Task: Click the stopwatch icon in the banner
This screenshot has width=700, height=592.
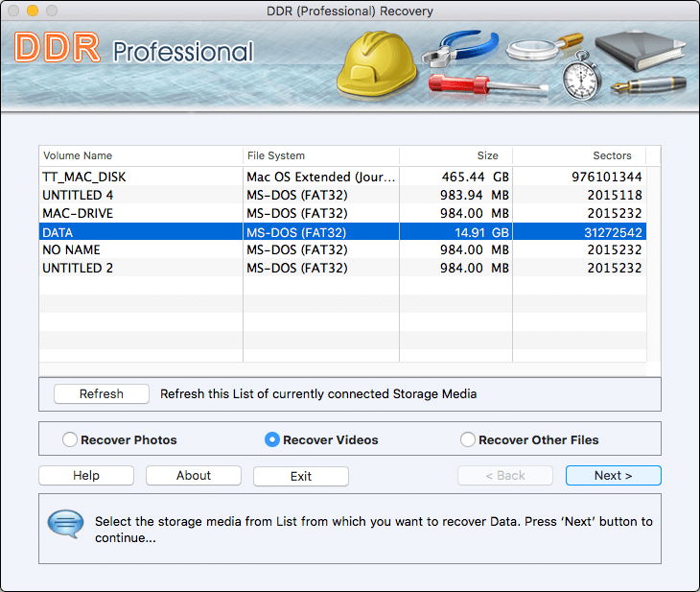Action: [x=580, y=76]
